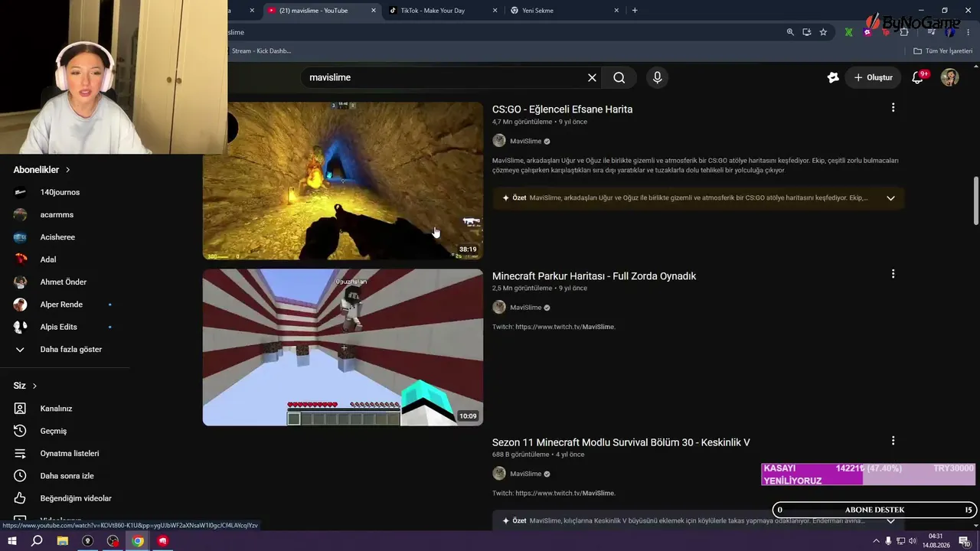Open Sezon 11 Minecraft Modlu Survival Bölüm 30 title
The image size is (980, 551).
(x=621, y=442)
